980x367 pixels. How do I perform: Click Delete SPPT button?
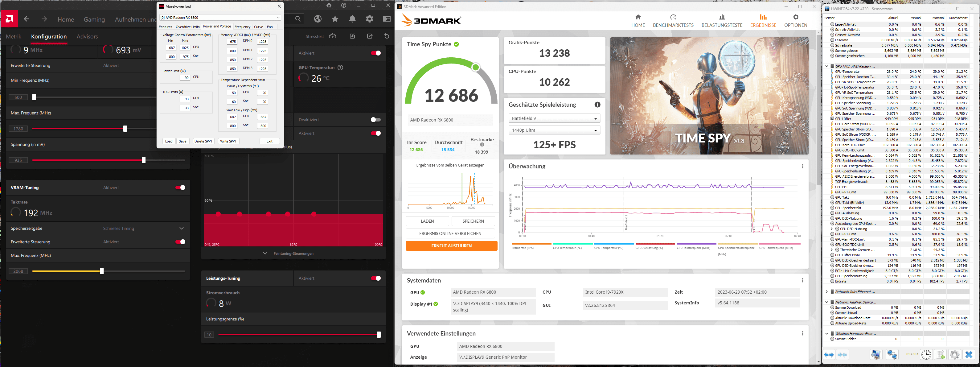tap(203, 141)
